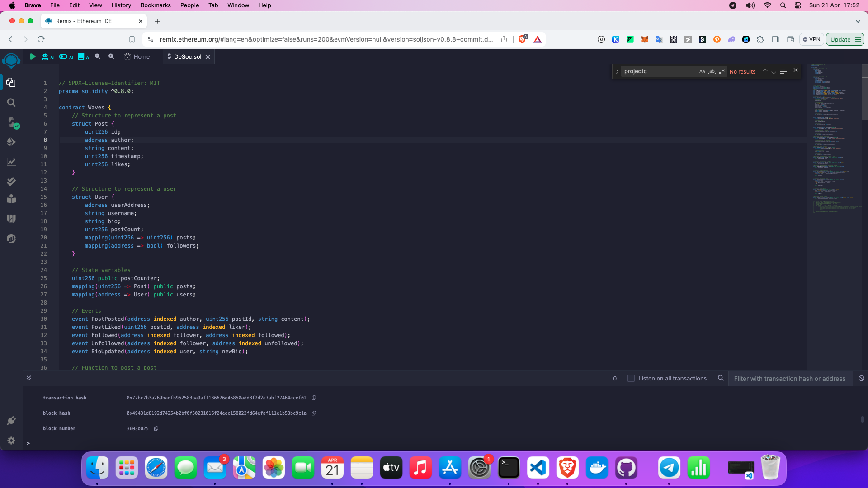Switch to the Home tab
Viewport: 868px width, 488px height.
pos(137,56)
